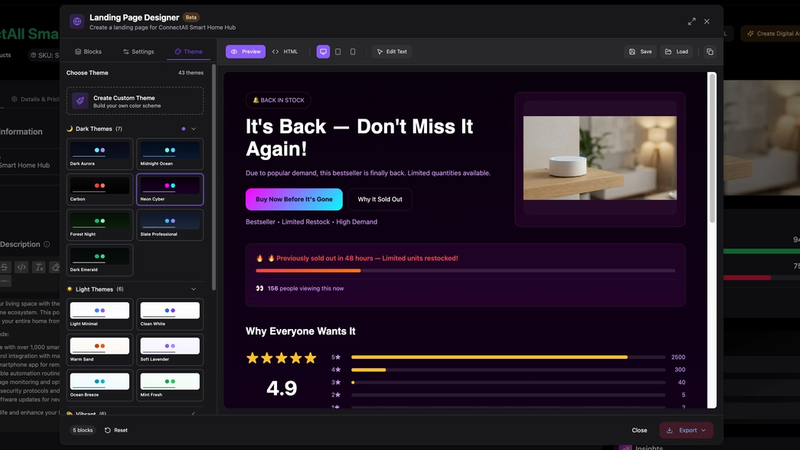Collapse the Light Themes section

point(193,289)
